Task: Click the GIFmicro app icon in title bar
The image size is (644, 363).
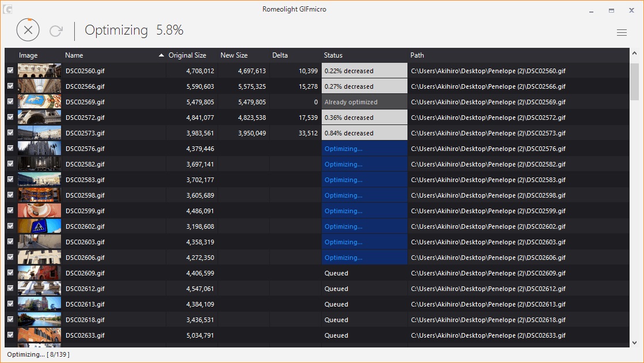Action: 7,10
